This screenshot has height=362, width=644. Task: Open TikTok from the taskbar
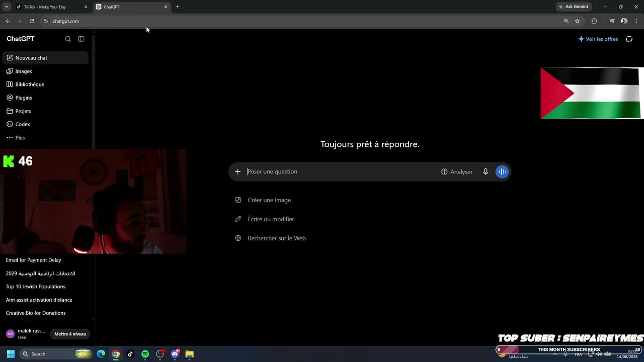tap(130, 354)
